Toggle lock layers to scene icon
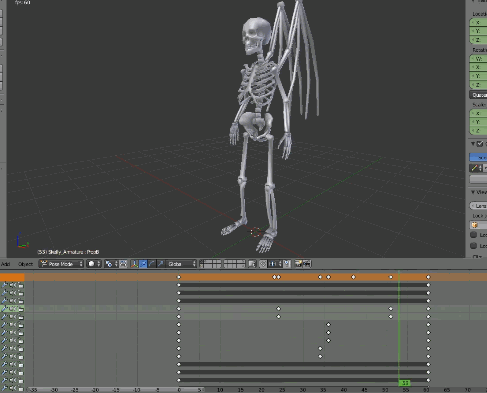Screen dimensions: 487x393 252,264
